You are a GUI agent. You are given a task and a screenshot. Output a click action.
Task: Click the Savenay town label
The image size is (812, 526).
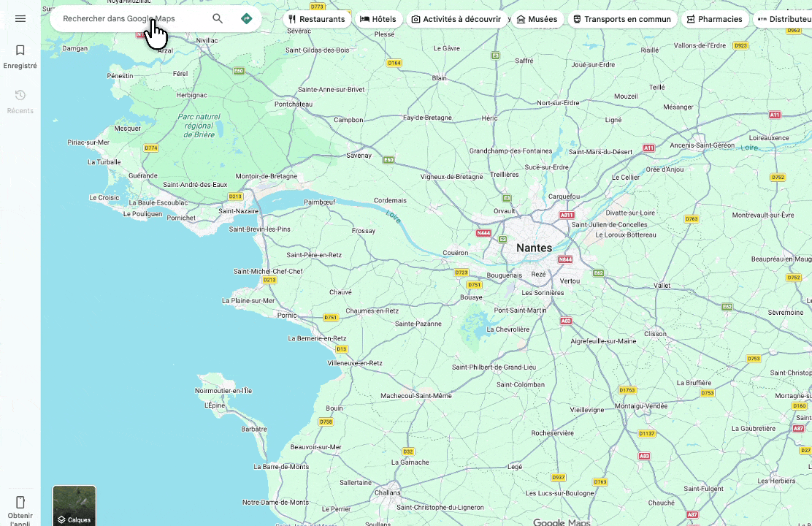click(x=359, y=156)
